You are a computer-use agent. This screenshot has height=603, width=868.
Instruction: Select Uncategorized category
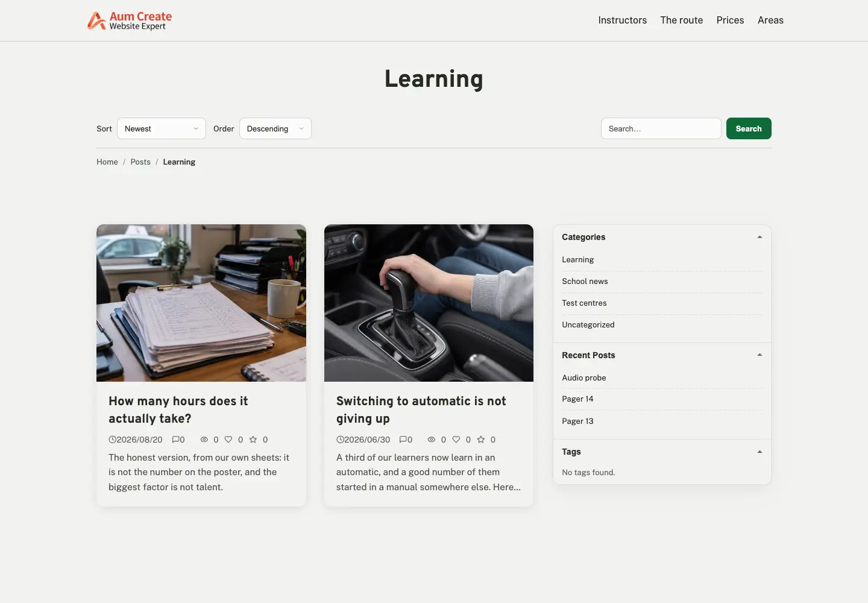point(588,325)
